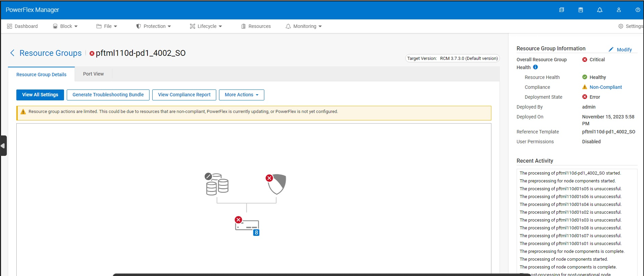Open the Dashboard menu item
The height and width of the screenshot is (276, 644).
pos(22,26)
